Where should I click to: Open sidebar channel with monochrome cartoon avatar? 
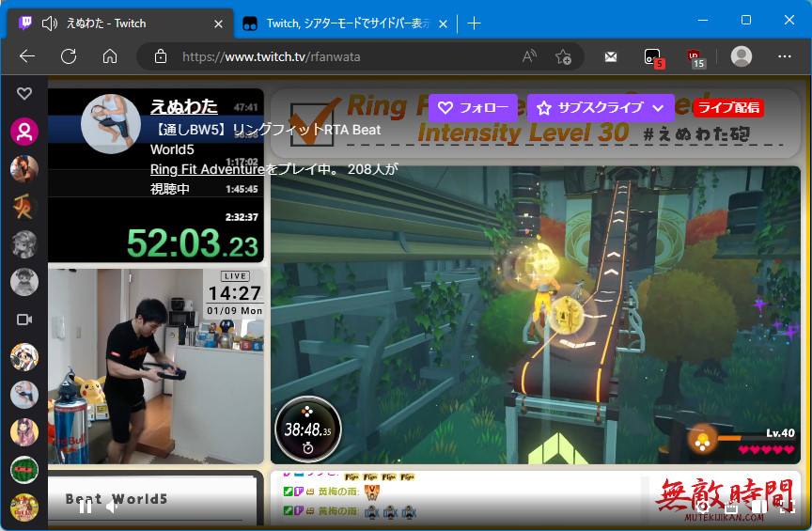coord(24,282)
